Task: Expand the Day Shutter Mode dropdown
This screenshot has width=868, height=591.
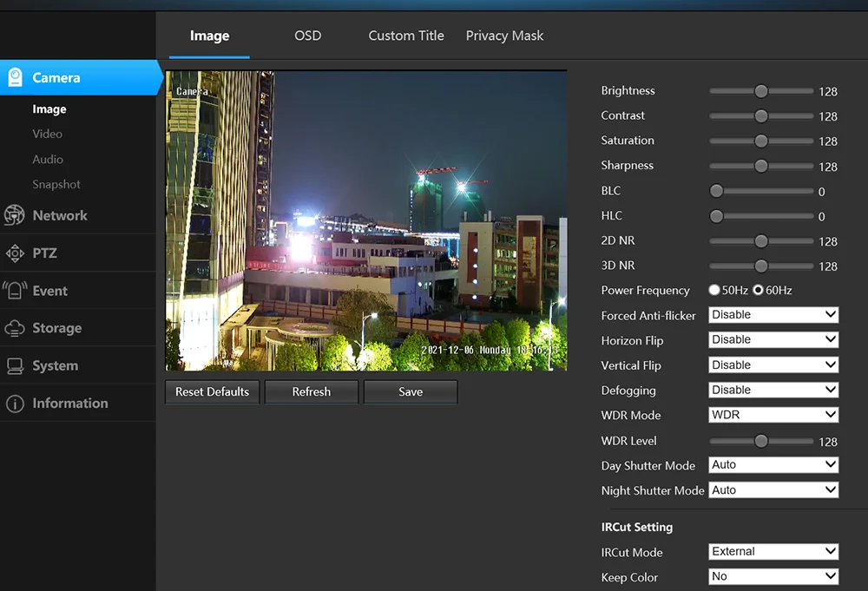Action: coord(772,464)
